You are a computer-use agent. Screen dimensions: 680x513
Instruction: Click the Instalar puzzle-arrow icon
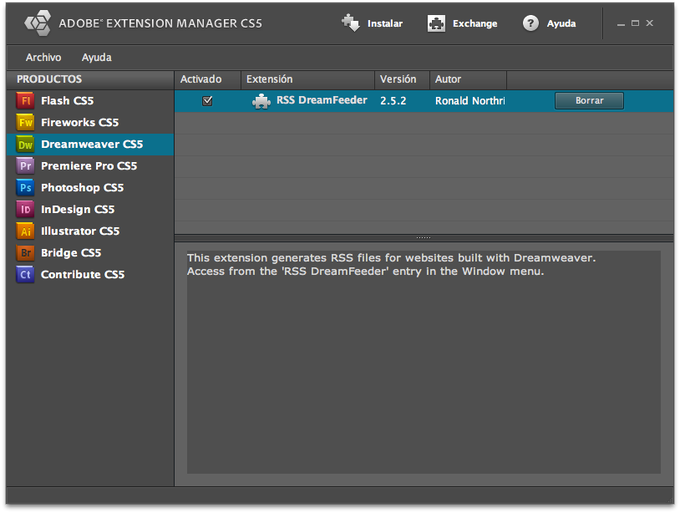coord(350,23)
